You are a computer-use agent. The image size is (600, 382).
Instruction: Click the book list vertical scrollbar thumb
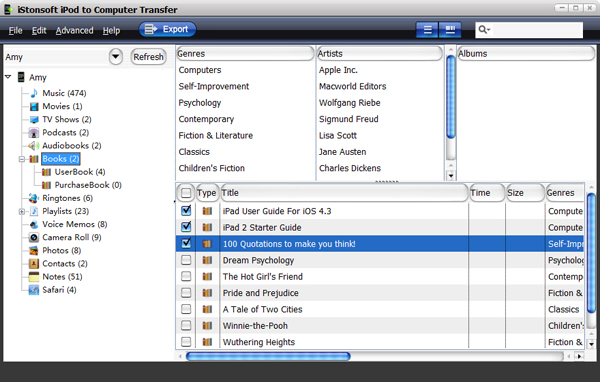coord(591,253)
